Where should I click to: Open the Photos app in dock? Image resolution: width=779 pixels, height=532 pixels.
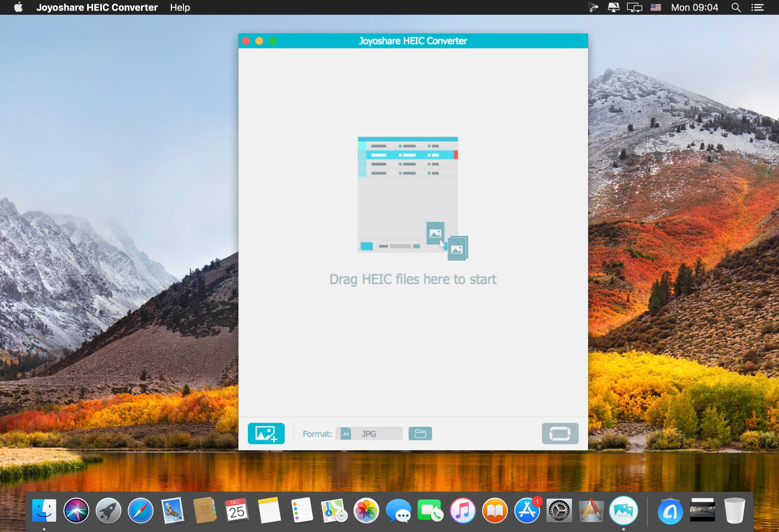pos(366,511)
